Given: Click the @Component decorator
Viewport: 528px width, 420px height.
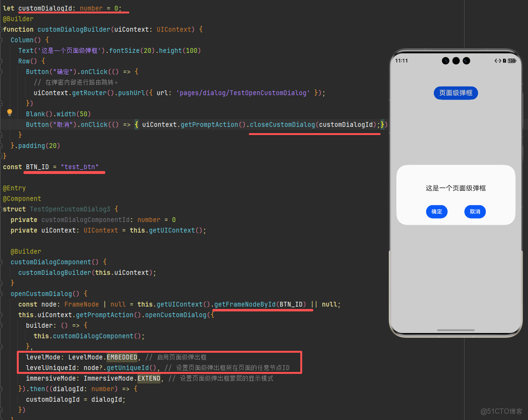Looking at the screenshot, I should 22,199.
